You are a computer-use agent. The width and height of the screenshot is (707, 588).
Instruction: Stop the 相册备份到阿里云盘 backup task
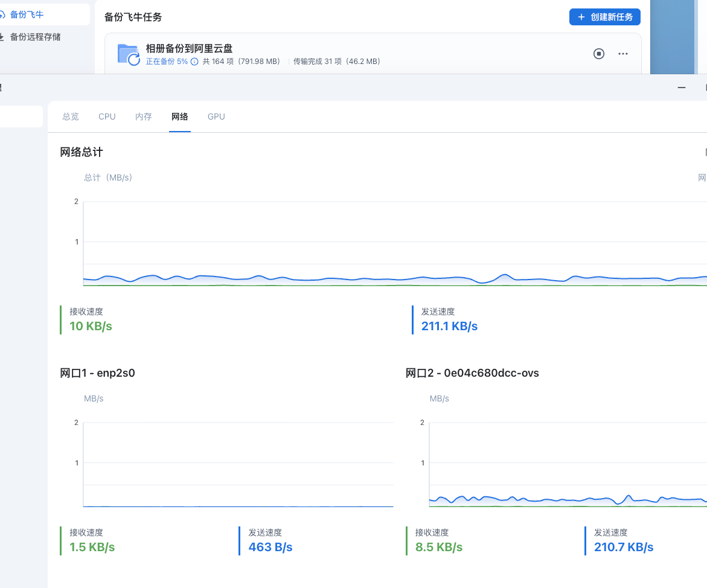point(599,54)
